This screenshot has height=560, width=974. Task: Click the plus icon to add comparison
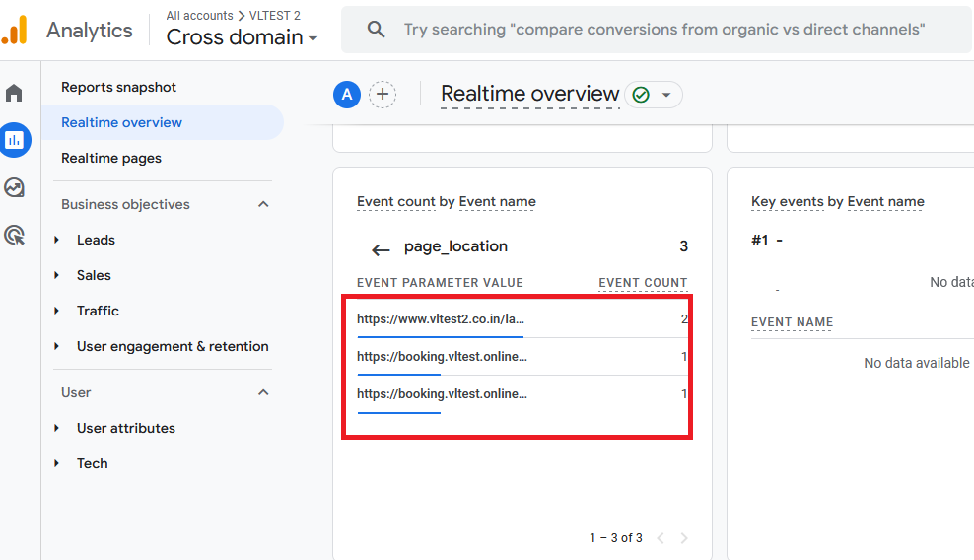click(383, 95)
